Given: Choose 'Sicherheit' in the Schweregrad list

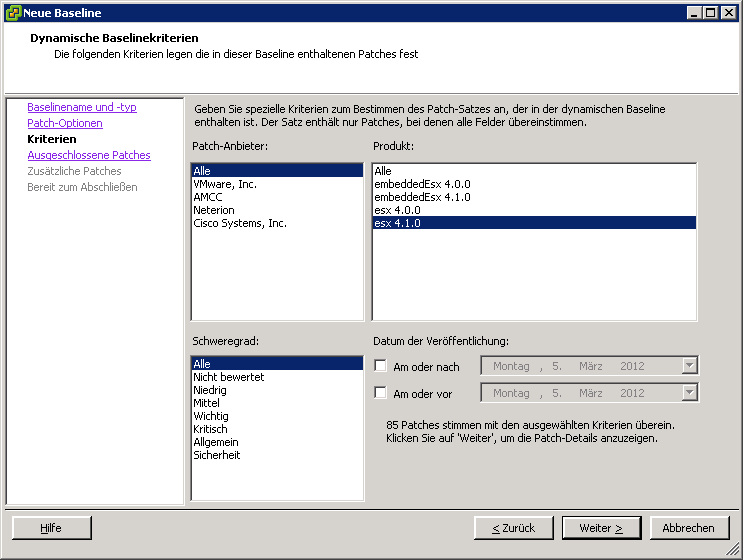Looking at the screenshot, I should pyautogui.click(x=217, y=455).
